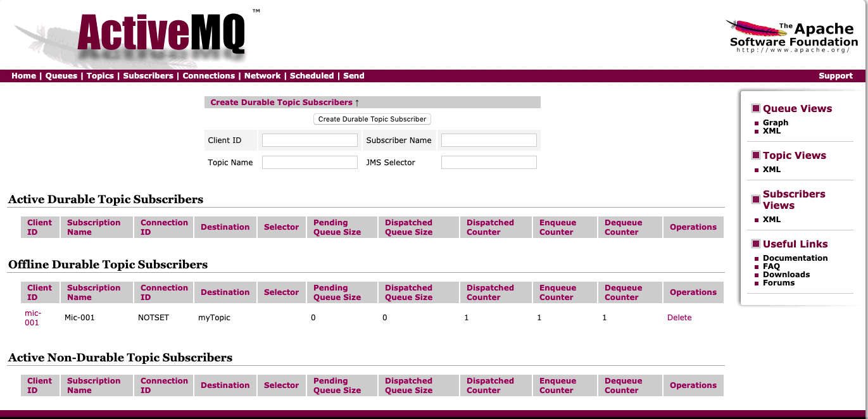
Task: Open the Apache Software Foundation logo
Action: tap(792, 35)
